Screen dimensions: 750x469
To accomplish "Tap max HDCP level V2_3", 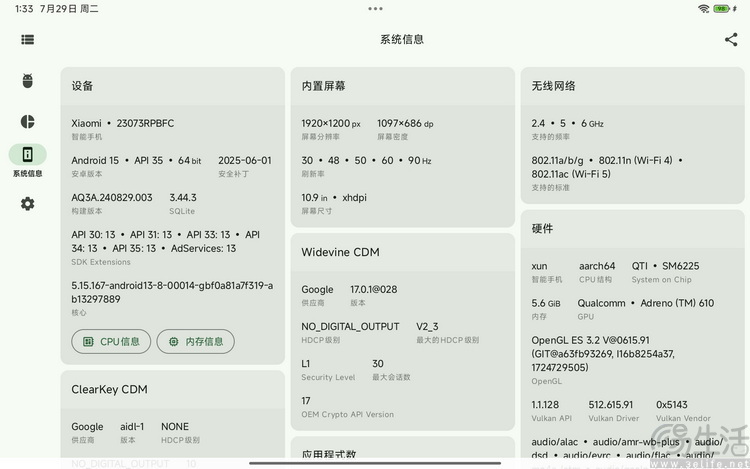I will point(427,327).
